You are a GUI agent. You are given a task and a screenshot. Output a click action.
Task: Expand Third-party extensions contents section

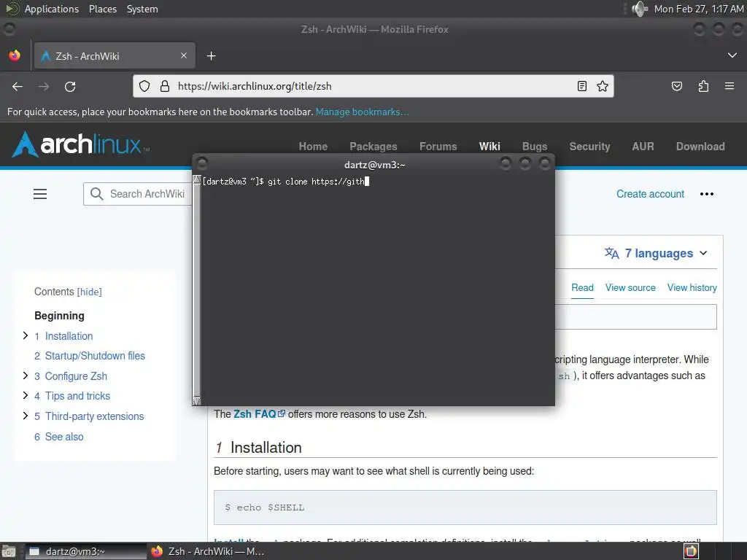pos(26,416)
